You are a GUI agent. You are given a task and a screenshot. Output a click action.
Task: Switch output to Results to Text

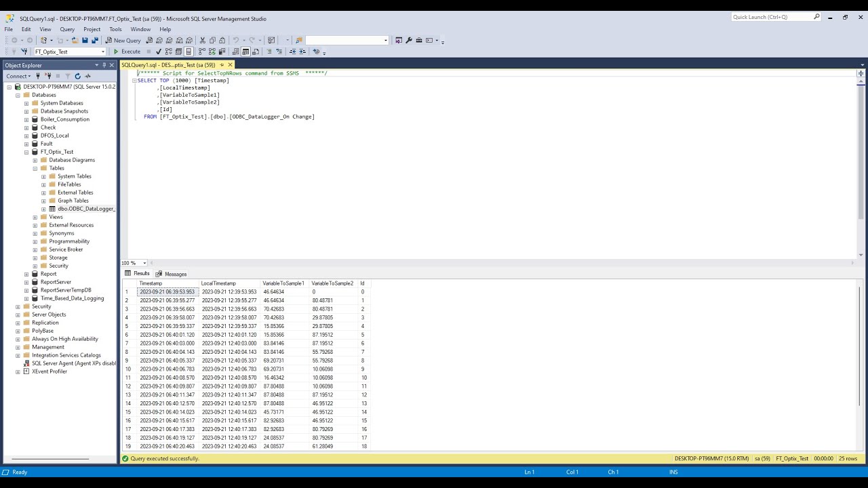pyautogui.click(x=235, y=52)
